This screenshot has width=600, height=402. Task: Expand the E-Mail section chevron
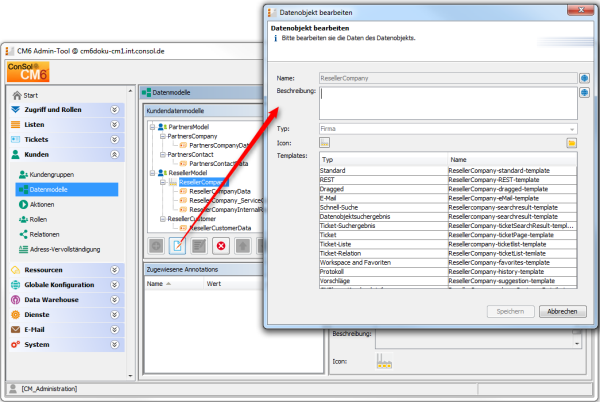click(x=114, y=329)
